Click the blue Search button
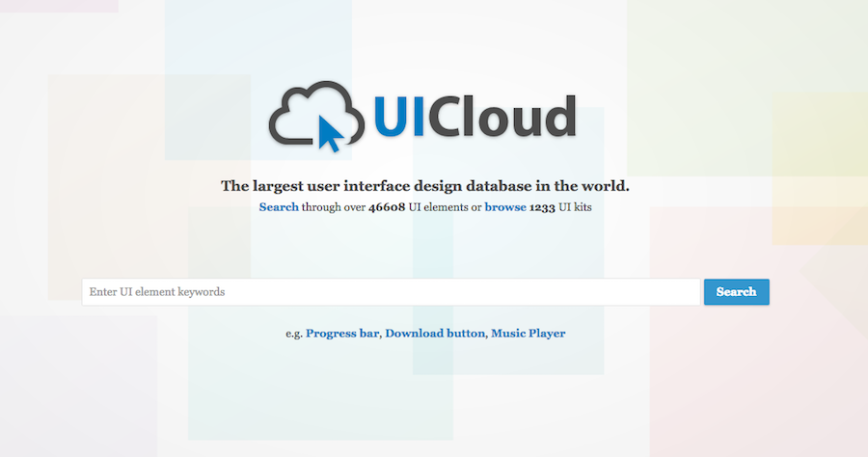 pyautogui.click(x=736, y=291)
